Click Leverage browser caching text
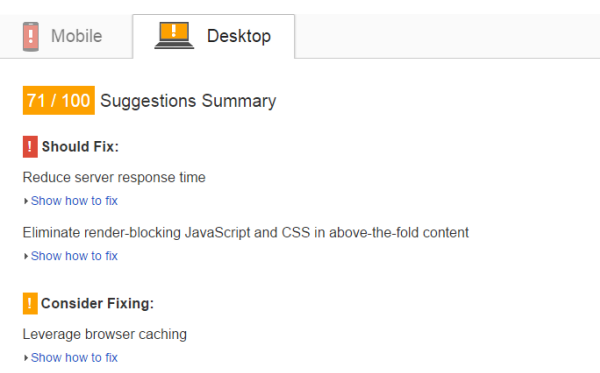The width and height of the screenshot is (600, 373). 104,334
